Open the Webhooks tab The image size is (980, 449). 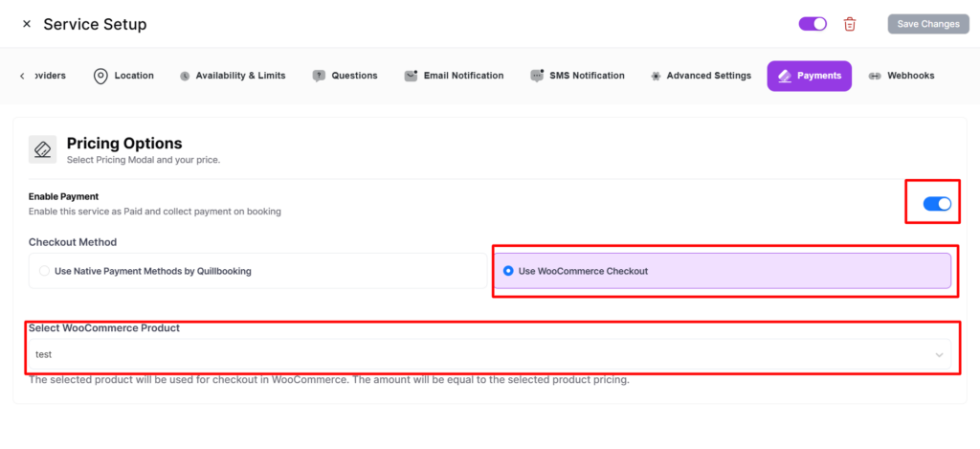pyautogui.click(x=909, y=76)
